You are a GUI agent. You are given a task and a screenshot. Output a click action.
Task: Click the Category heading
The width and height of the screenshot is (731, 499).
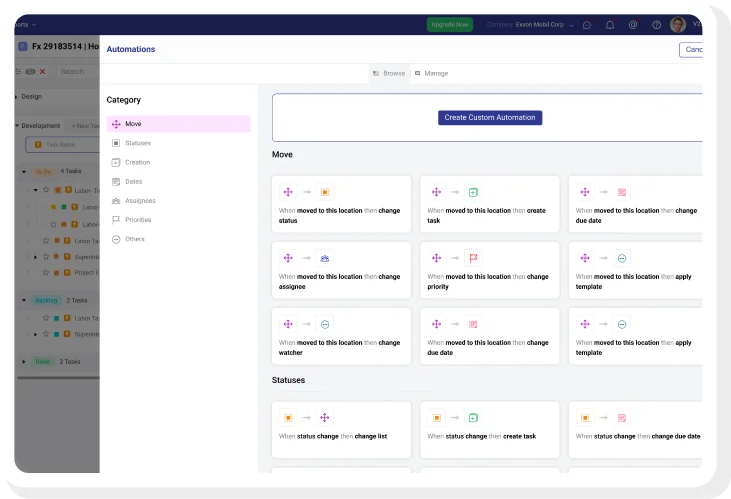click(x=124, y=100)
